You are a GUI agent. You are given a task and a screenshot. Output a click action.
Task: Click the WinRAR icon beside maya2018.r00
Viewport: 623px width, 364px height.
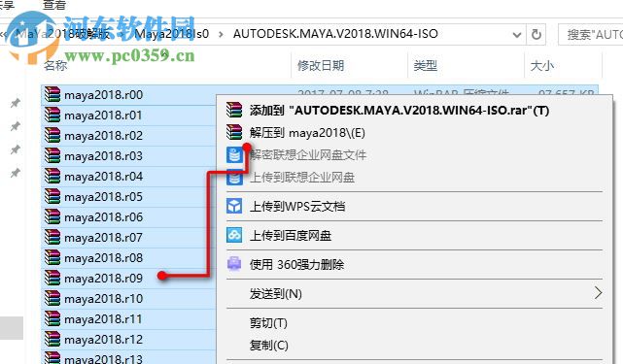coord(52,94)
